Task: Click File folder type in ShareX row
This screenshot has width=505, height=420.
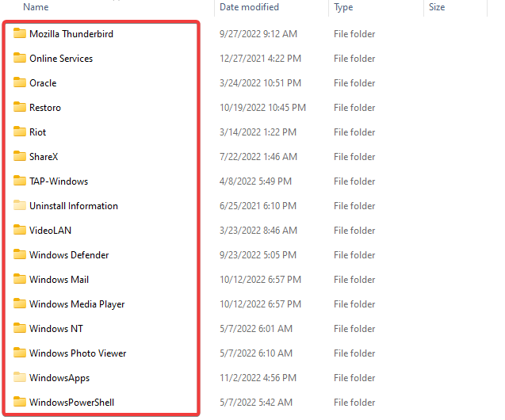Action: (354, 157)
